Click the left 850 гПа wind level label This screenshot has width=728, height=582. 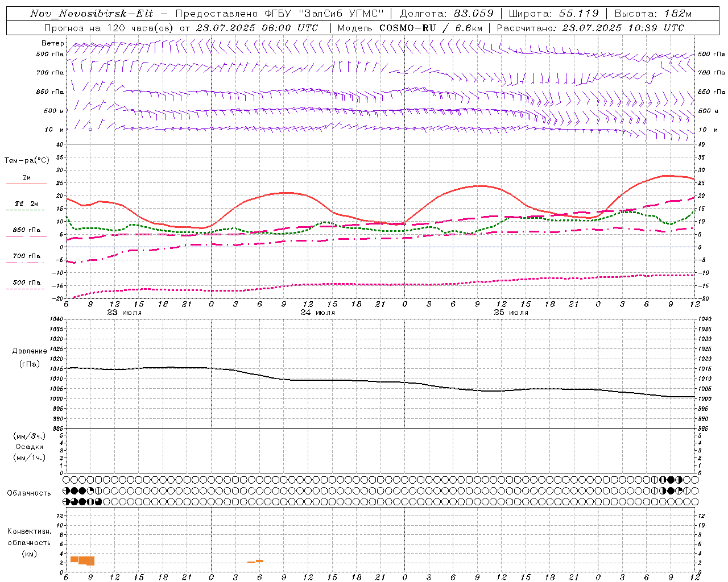(x=50, y=92)
